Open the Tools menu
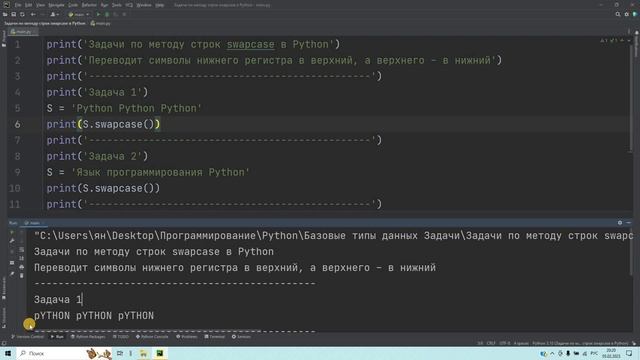This screenshot has height=360, width=640. pyautogui.click(x=117, y=5)
